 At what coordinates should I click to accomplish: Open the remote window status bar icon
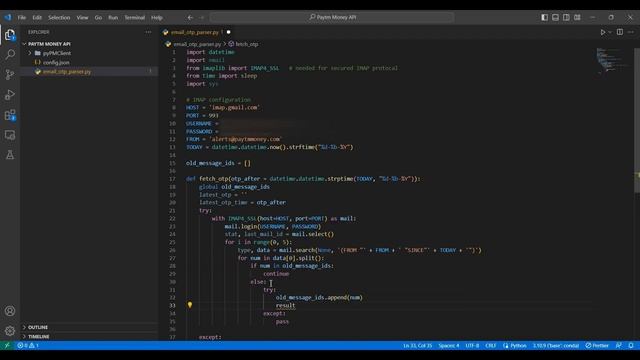[7, 345]
